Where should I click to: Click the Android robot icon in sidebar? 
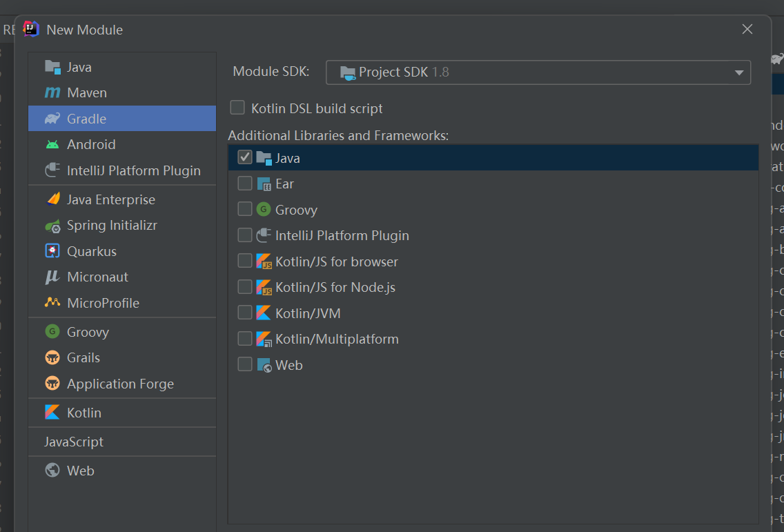pyautogui.click(x=52, y=144)
